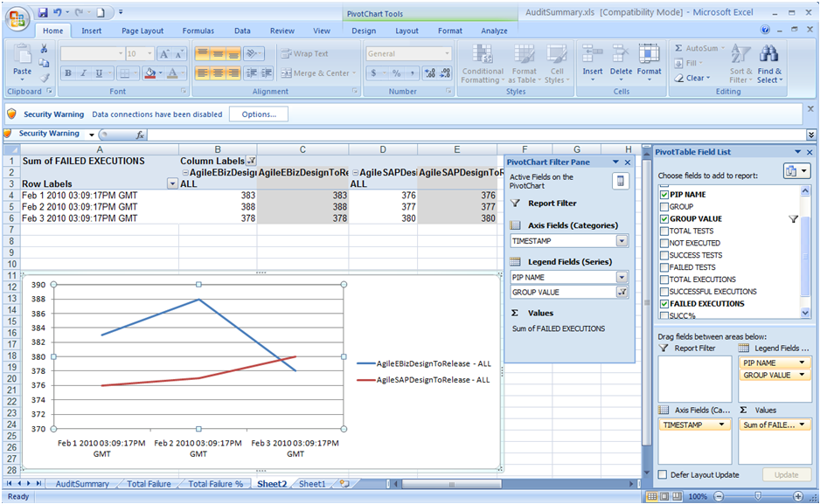Apply Percent Style number format
The height and width of the screenshot is (504, 820).
pos(396,73)
